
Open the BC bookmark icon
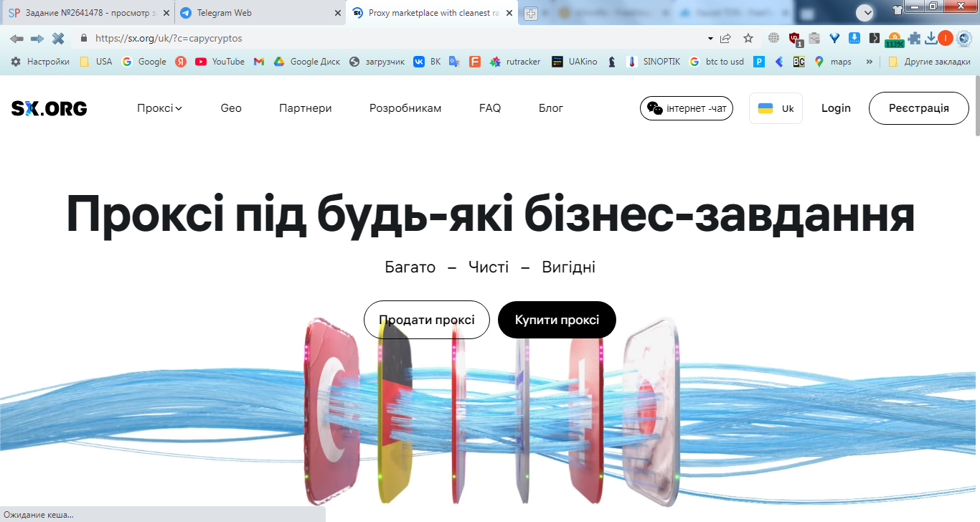[798, 62]
